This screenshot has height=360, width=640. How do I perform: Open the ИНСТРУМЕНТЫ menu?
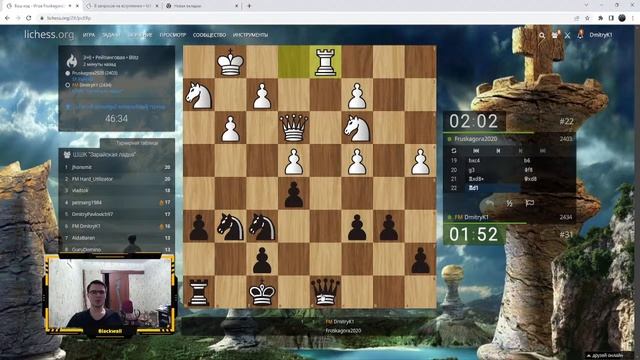pyautogui.click(x=251, y=35)
